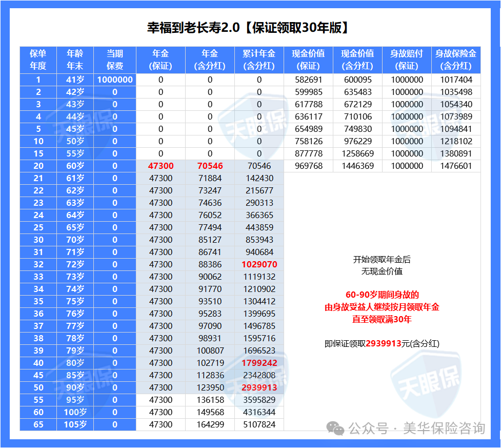Select the 保单年度 column header
The image size is (501, 448).
click(x=38, y=60)
